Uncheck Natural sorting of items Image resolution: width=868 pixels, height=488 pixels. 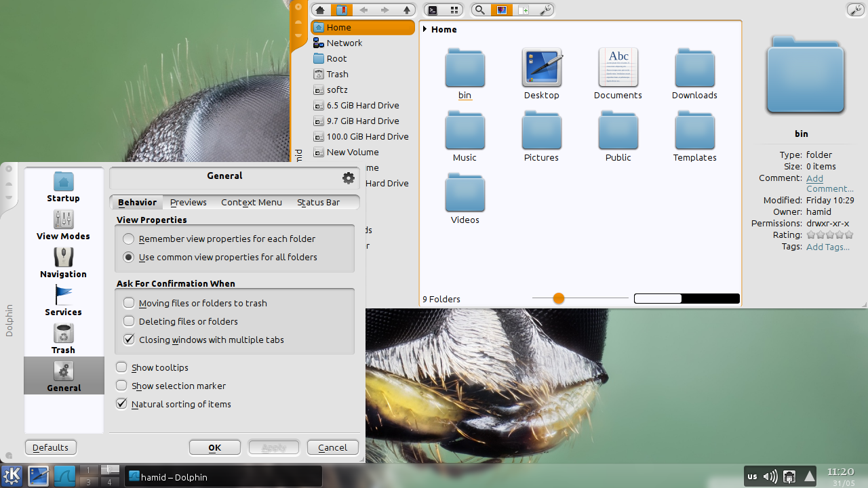(121, 404)
